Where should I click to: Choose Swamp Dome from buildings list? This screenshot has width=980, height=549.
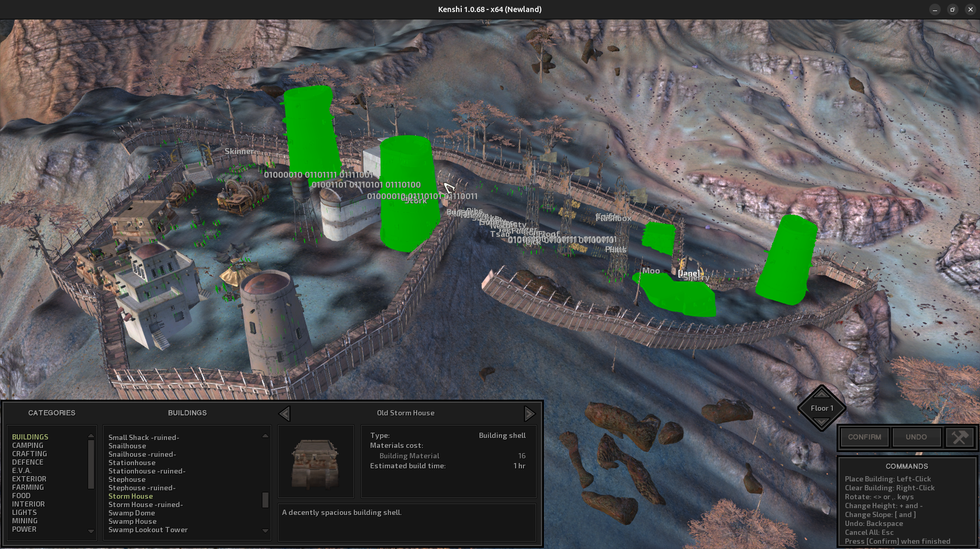click(x=132, y=513)
